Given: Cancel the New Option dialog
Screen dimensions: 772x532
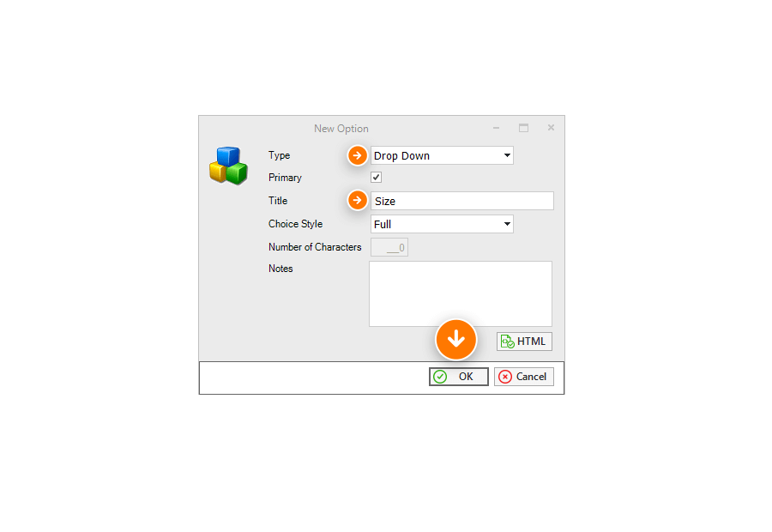Looking at the screenshot, I should click(x=524, y=377).
